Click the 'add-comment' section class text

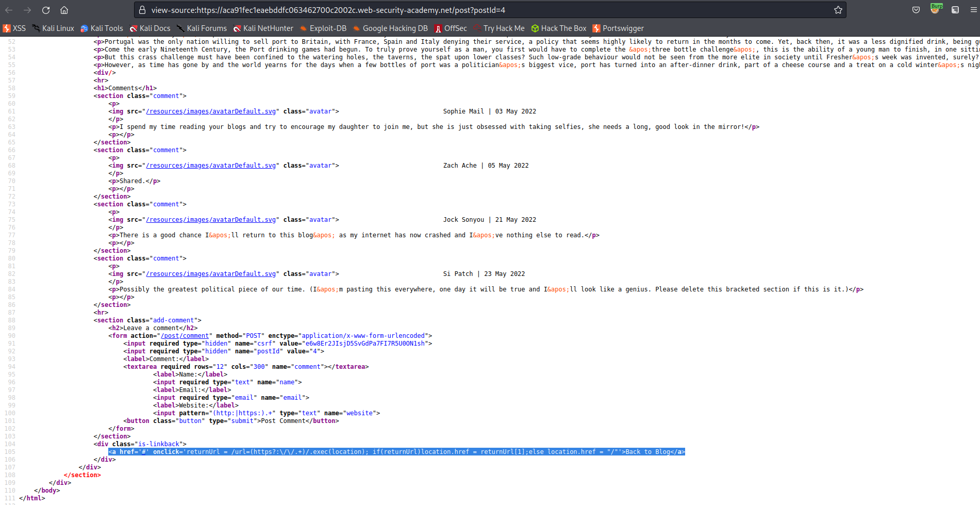click(x=173, y=320)
